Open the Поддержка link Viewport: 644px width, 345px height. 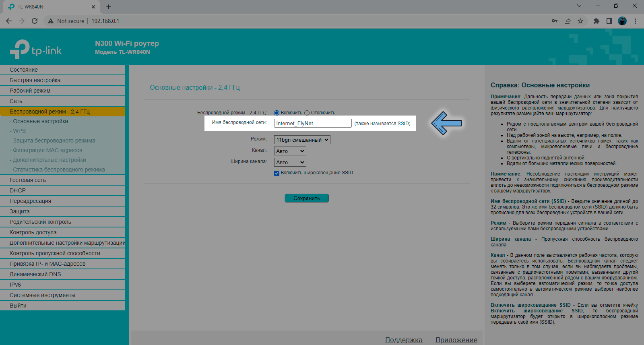404,340
